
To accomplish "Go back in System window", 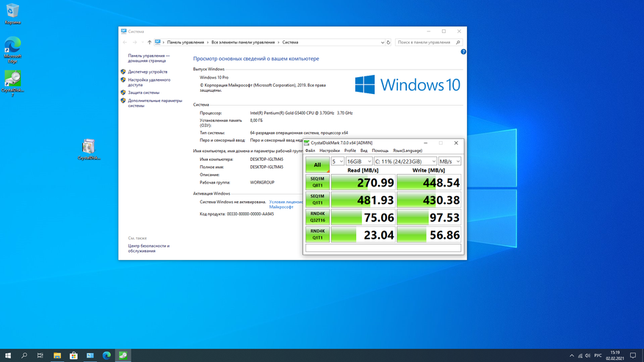I will pos(125,43).
